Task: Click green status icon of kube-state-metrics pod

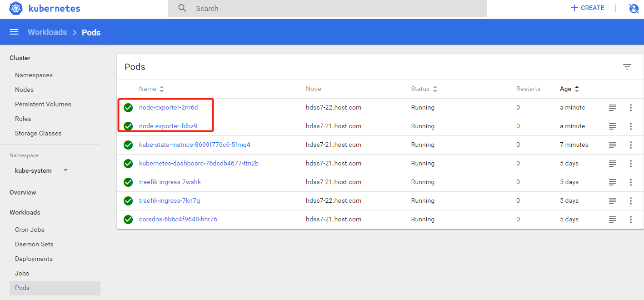Action: tap(128, 145)
